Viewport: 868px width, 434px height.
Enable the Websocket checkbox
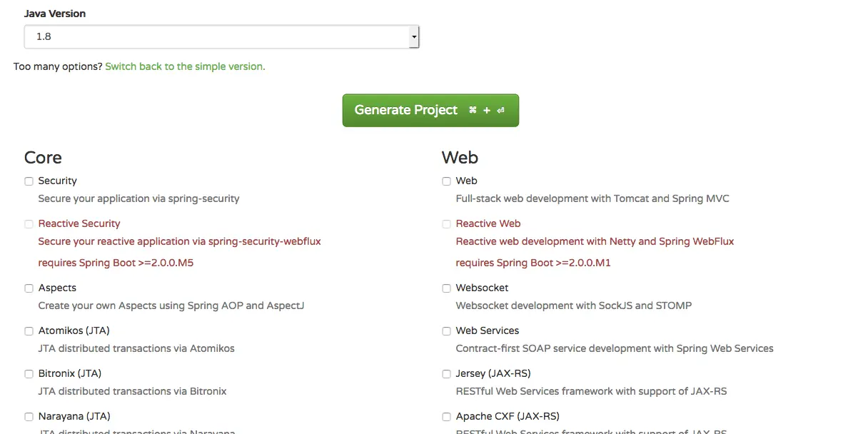(x=447, y=288)
